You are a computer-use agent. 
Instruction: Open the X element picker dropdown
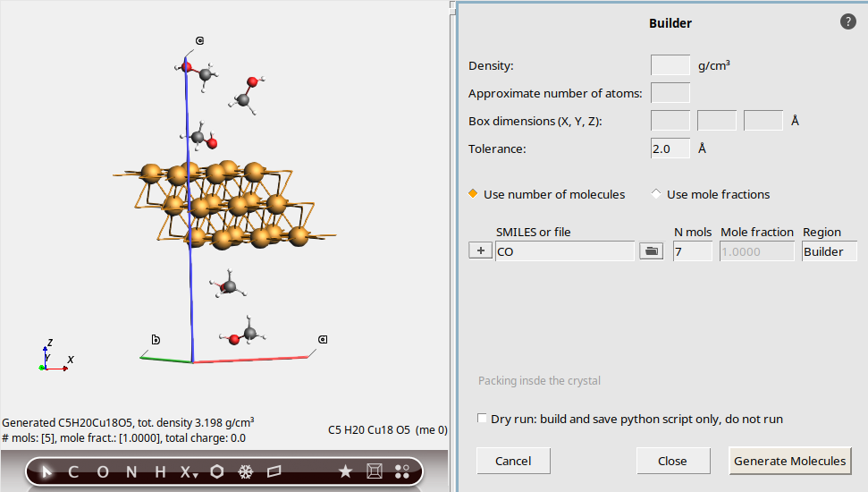(x=188, y=472)
